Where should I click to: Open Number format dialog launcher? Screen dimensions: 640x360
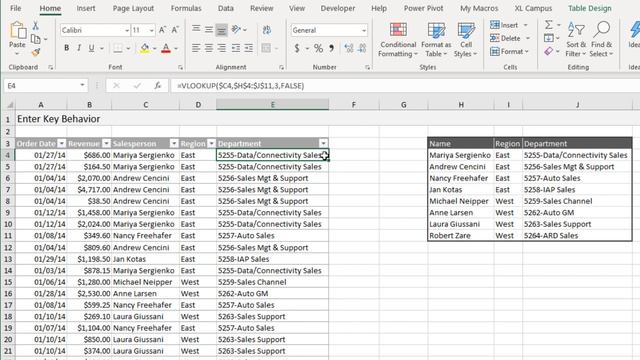[x=367, y=67]
